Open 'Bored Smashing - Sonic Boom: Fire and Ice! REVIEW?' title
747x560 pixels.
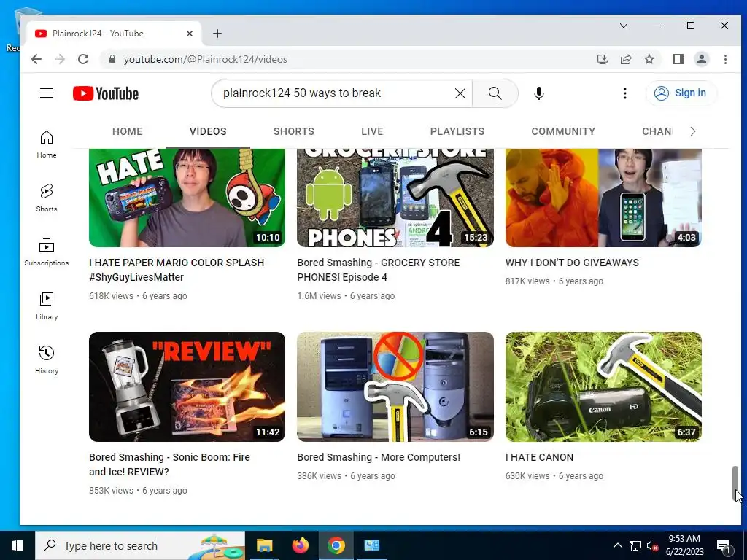(169, 464)
